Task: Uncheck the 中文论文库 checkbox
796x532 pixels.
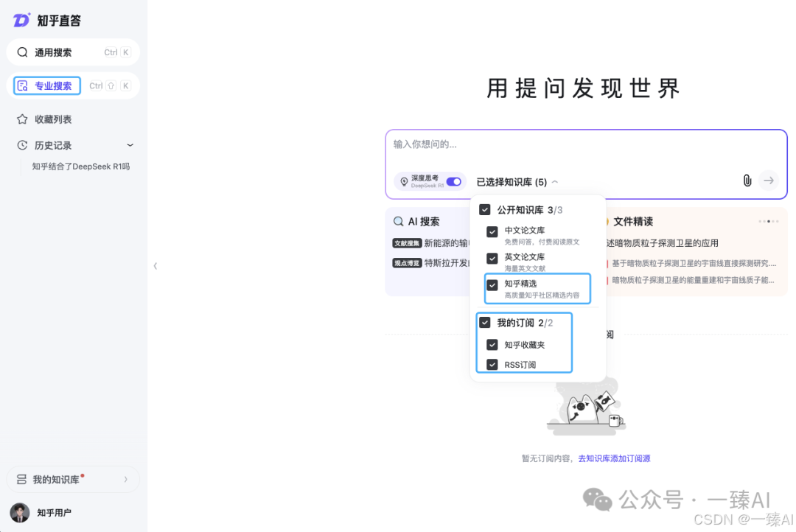Action: (492, 232)
